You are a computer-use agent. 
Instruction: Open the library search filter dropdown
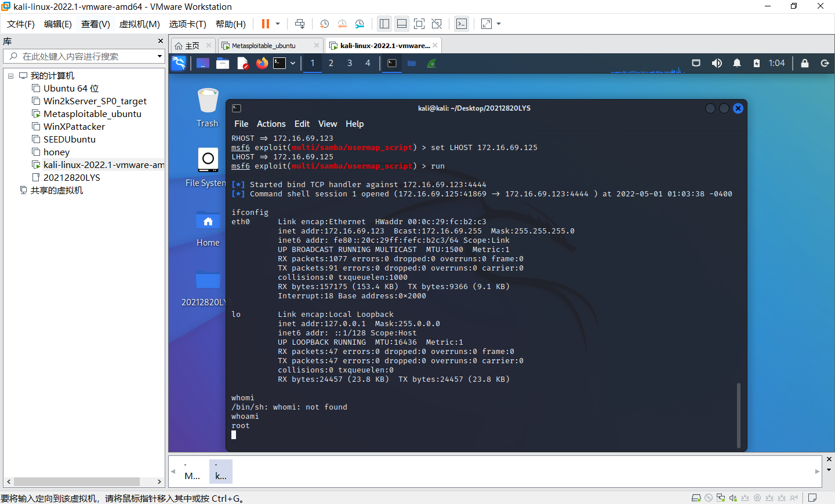pyautogui.click(x=159, y=56)
